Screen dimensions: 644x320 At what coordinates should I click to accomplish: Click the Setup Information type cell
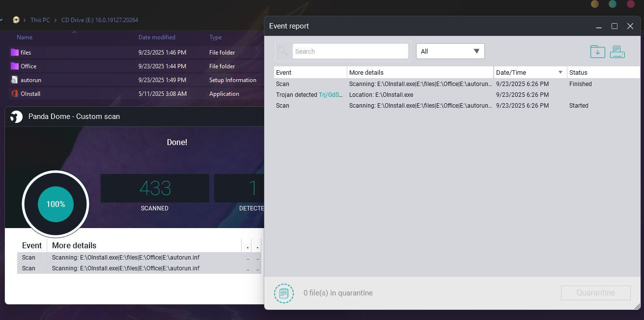point(233,80)
